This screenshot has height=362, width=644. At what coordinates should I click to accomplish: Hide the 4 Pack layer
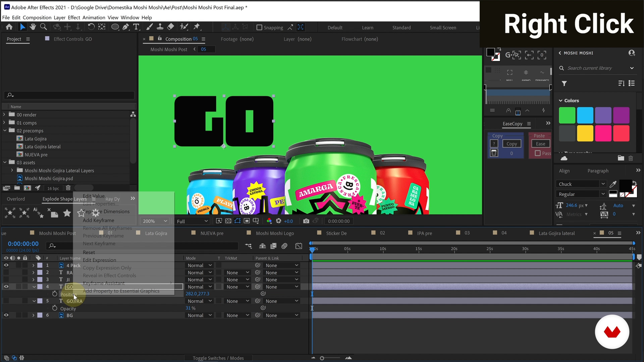[6, 265]
